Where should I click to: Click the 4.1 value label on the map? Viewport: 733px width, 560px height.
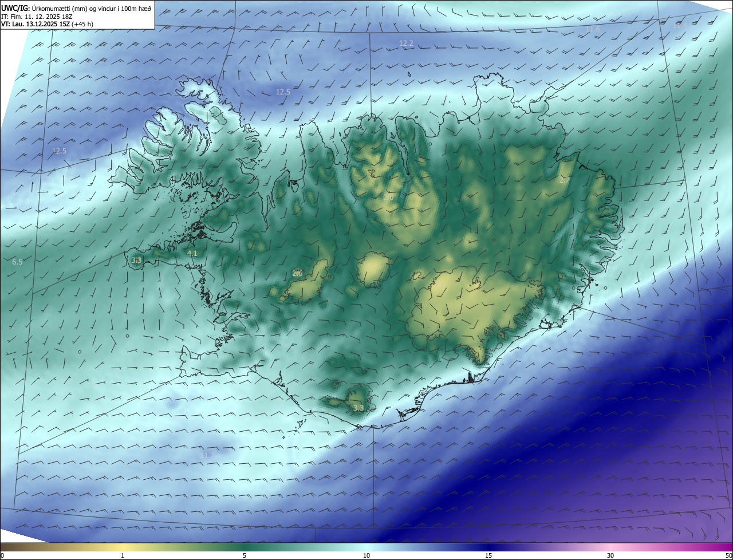[192, 253]
